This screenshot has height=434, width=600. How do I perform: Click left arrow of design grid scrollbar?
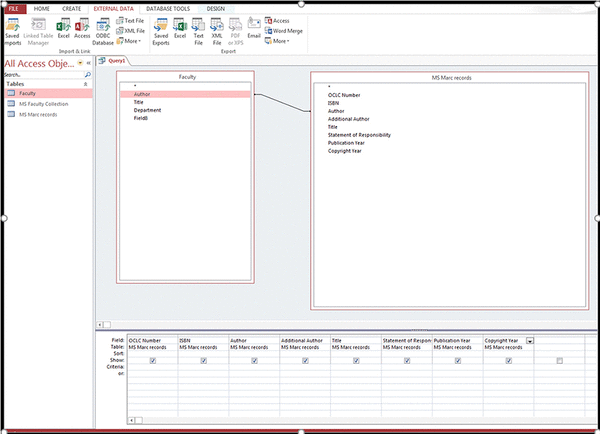(131, 420)
